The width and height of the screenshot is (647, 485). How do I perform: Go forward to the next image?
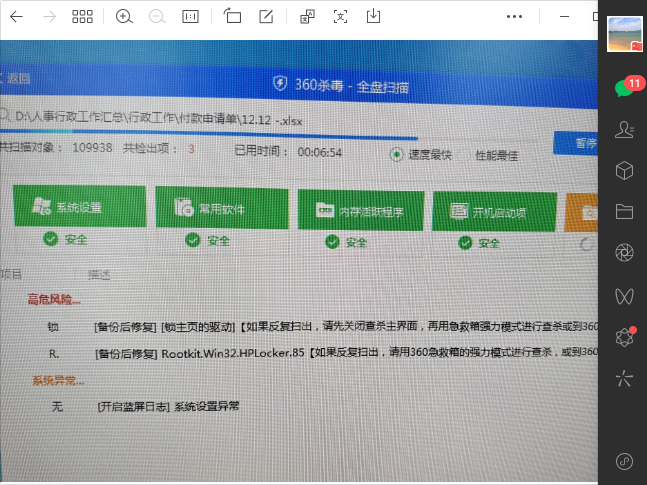50,17
